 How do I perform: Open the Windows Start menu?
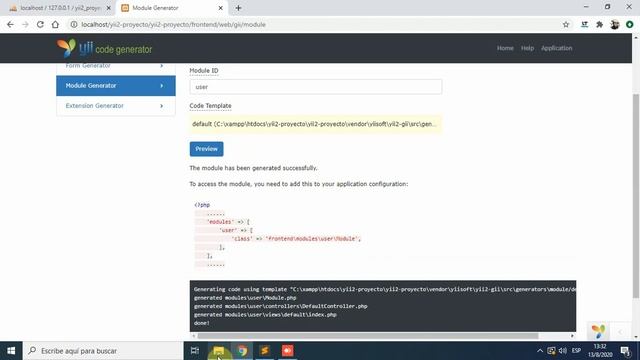(x=11, y=351)
